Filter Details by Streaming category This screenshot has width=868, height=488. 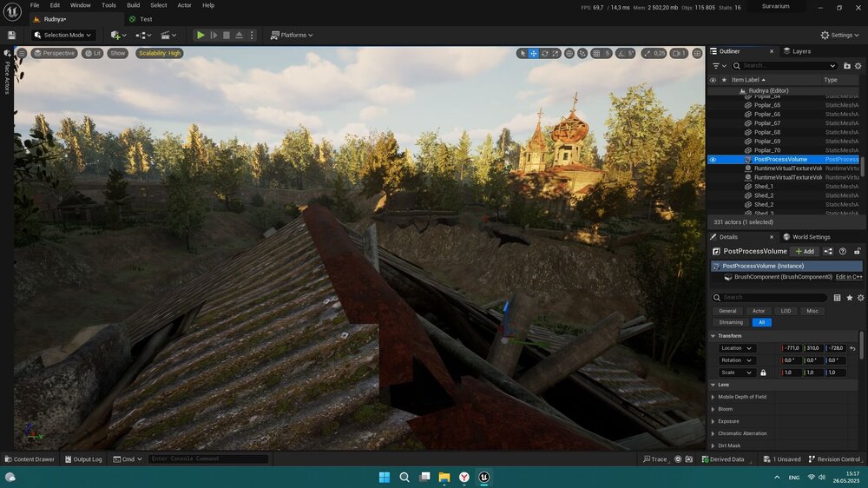coord(731,322)
